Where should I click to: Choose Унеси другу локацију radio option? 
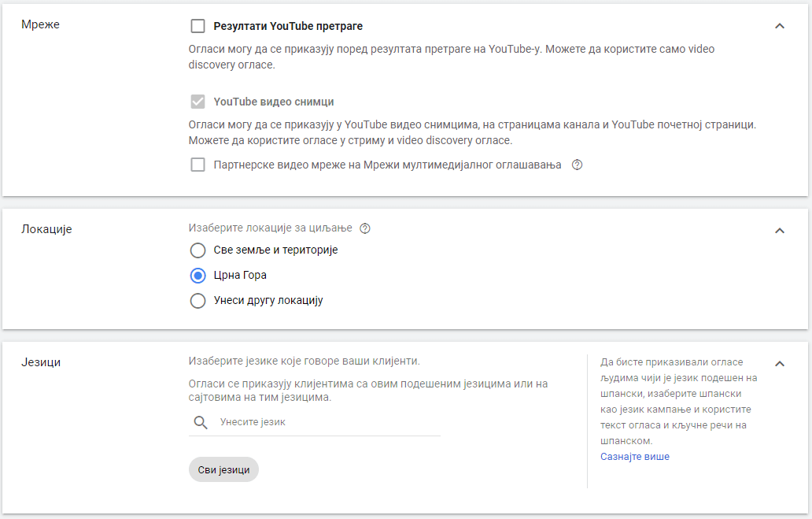point(197,301)
